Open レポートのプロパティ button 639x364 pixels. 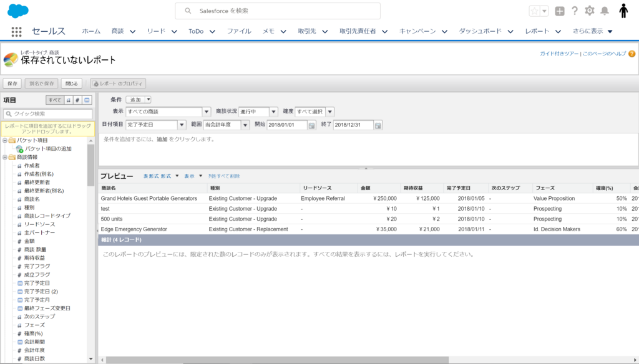coord(118,84)
